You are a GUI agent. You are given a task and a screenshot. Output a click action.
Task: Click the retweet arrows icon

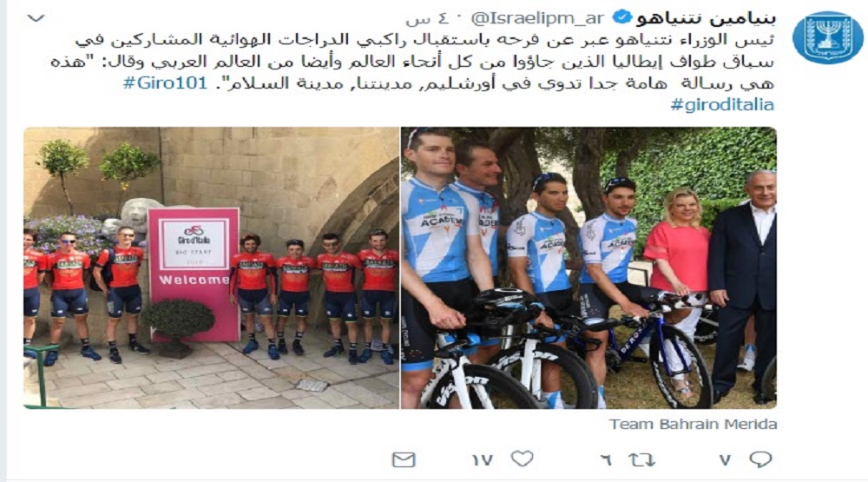click(641, 459)
